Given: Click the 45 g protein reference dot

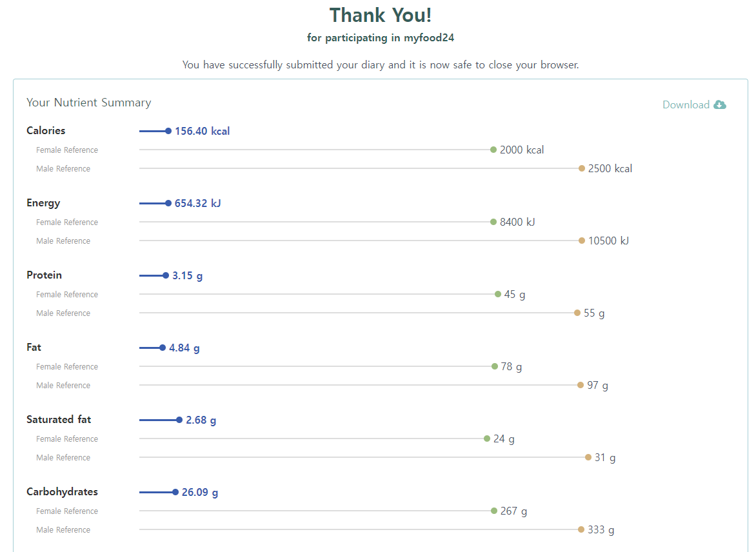Looking at the screenshot, I should tap(497, 294).
